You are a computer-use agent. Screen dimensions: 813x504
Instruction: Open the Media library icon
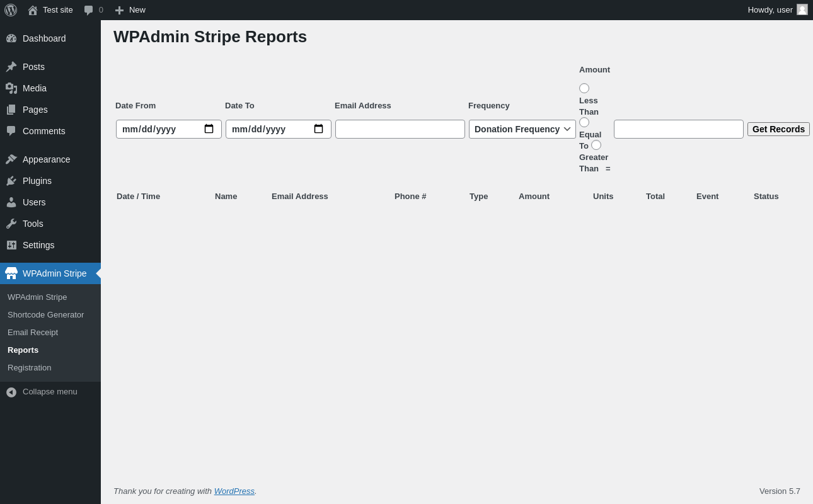[11, 88]
